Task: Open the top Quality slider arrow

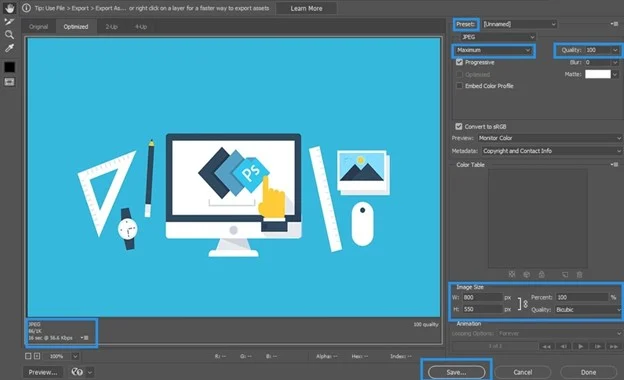Action: (615, 50)
